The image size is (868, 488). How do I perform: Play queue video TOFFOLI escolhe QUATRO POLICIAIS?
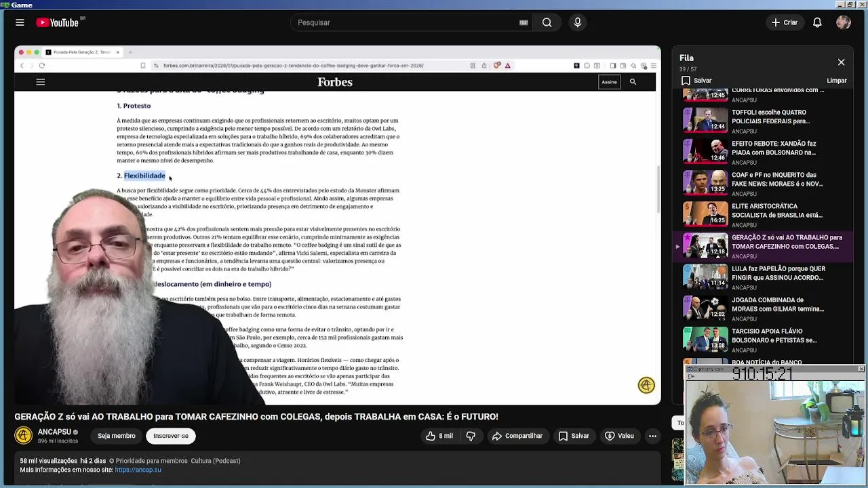(763, 121)
